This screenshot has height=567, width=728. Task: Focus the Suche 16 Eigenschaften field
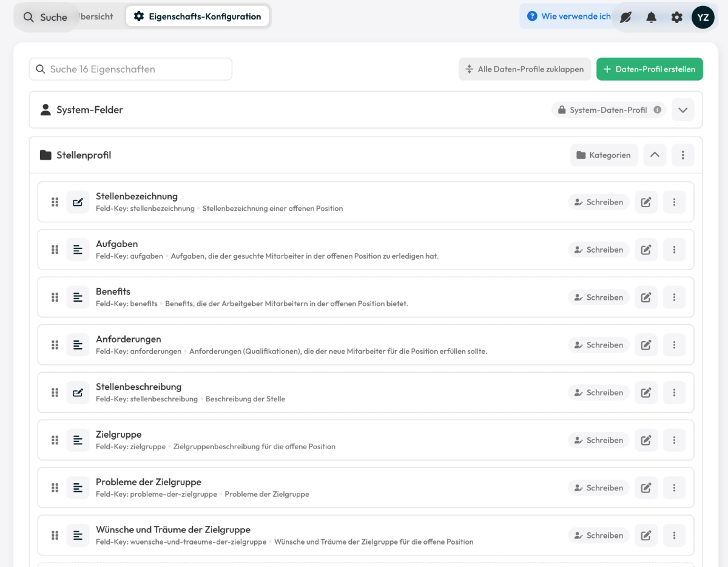point(130,69)
